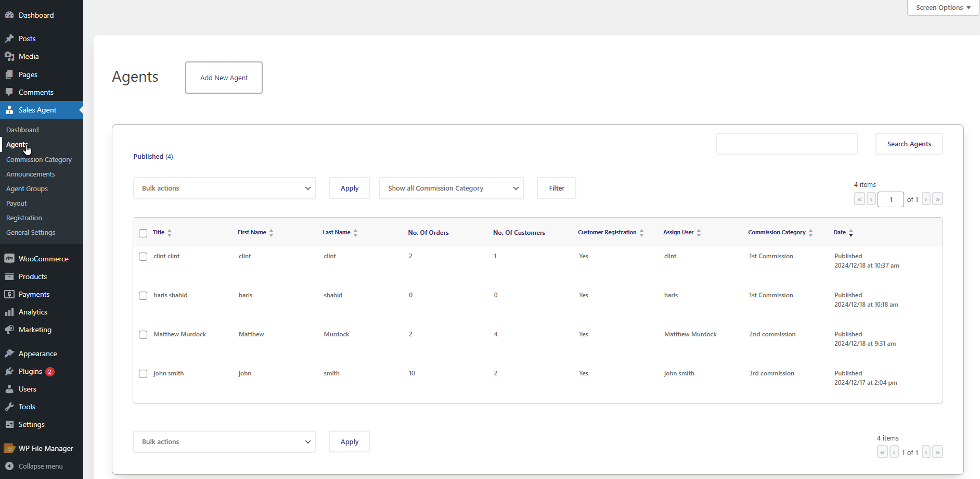Sort by Customer Registration sort arrows
The height and width of the screenshot is (479, 980).
tap(641, 233)
